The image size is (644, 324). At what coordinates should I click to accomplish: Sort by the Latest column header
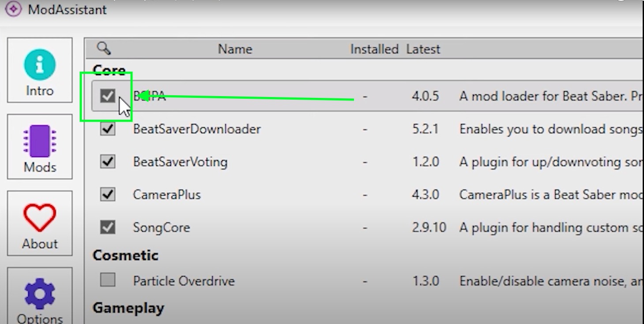click(423, 49)
